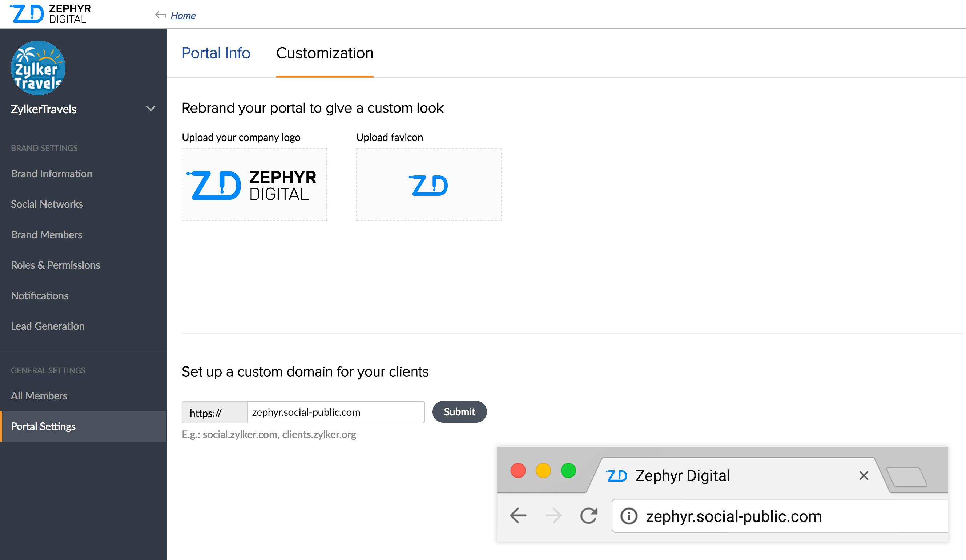Click the ZD favicon in browser tab
Image resolution: width=966 pixels, height=560 pixels.
tap(616, 476)
